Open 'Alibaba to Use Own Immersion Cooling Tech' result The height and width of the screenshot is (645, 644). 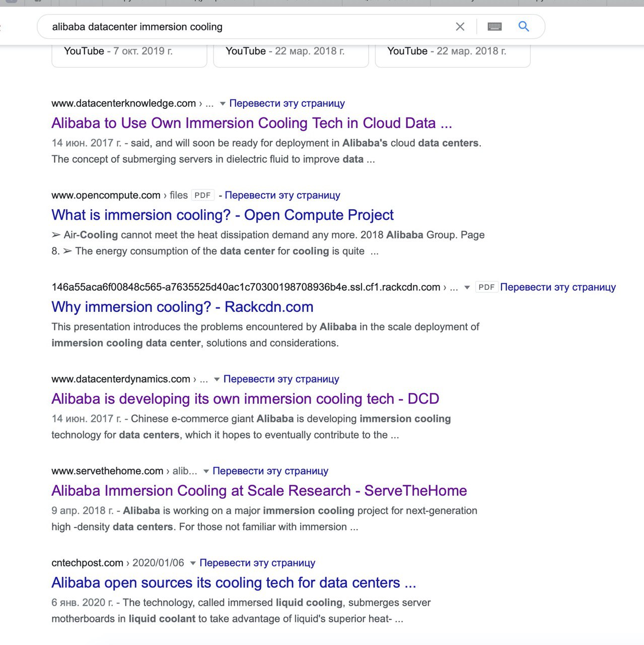tap(252, 123)
